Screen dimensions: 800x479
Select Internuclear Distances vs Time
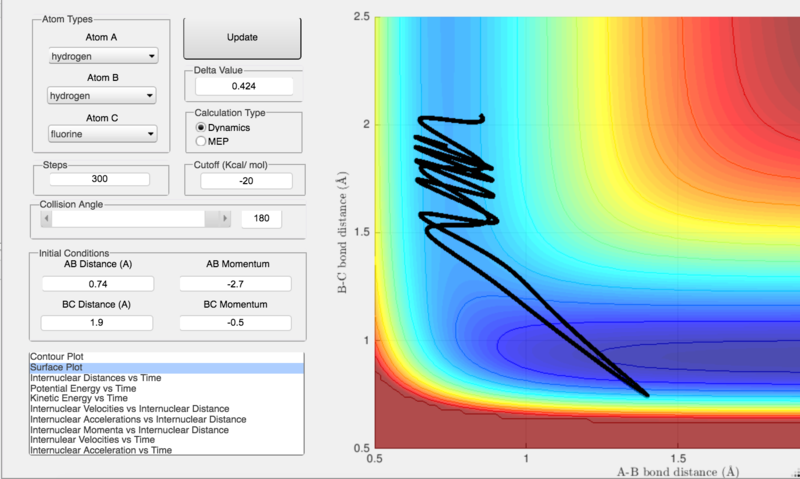coord(166,378)
